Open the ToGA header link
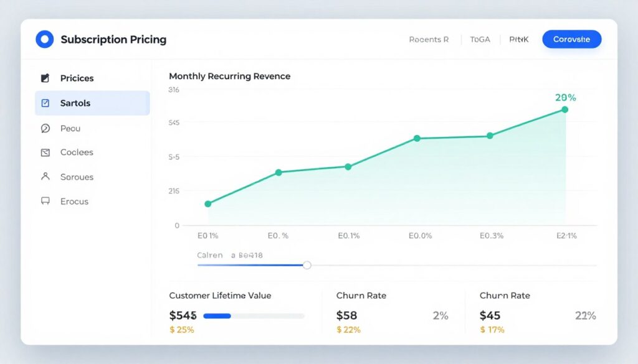Image resolution: width=638 pixels, height=364 pixels. click(x=480, y=39)
